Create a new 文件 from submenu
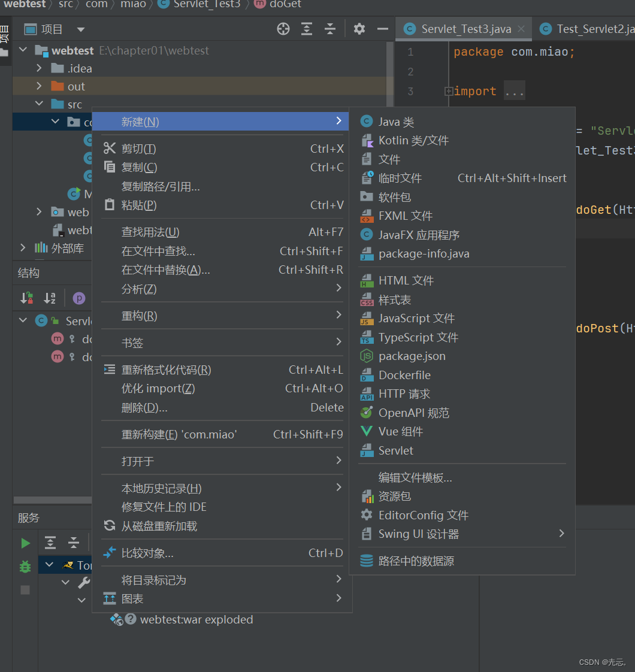Screen dimensions: 635x672 click(x=462, y=159)
